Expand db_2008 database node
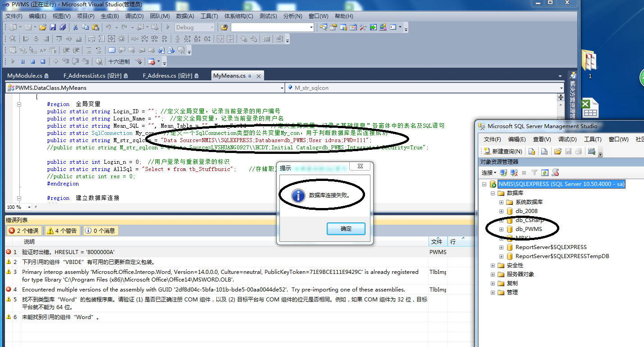Image resolution: width=644 pixels, height=347 pixels. click(x=501, y=211)
